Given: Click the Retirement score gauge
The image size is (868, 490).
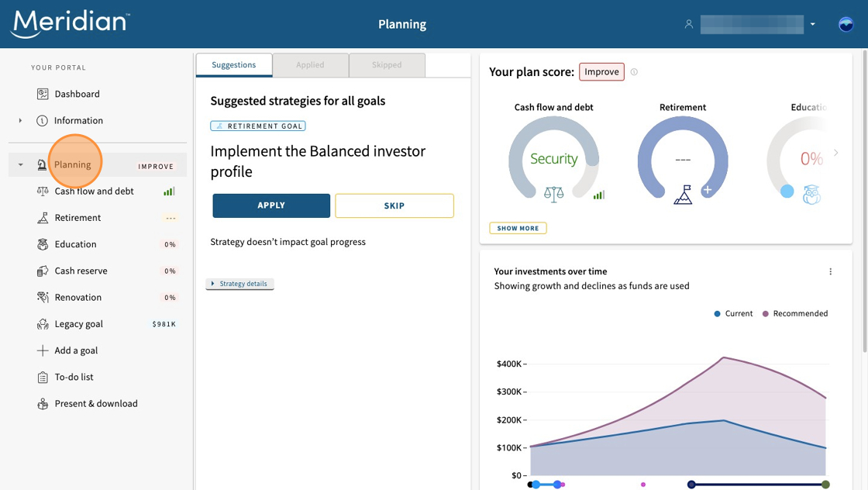Looking at the screenshot, I should tap(683, 158).
